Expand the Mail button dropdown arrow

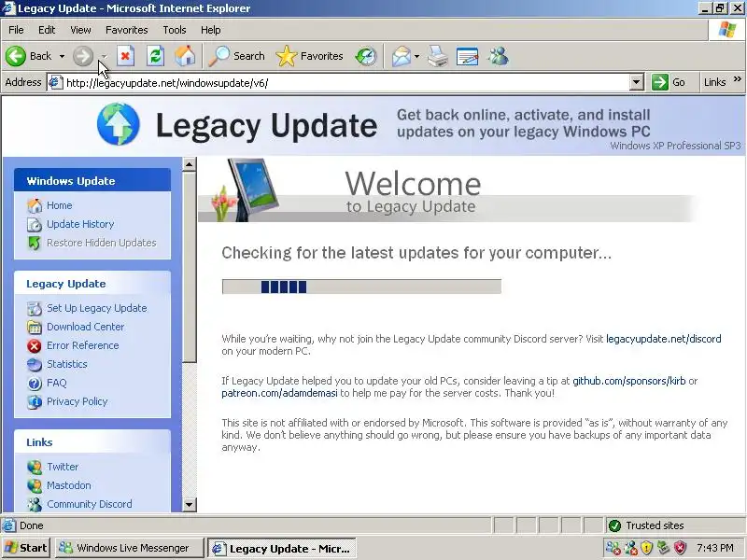pos(416,56)
